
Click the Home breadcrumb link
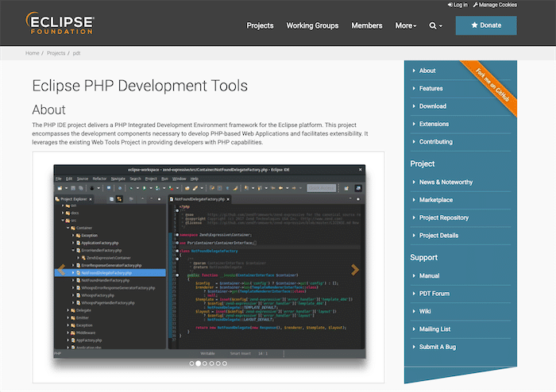pyautogui.click(x=32, y=53)
